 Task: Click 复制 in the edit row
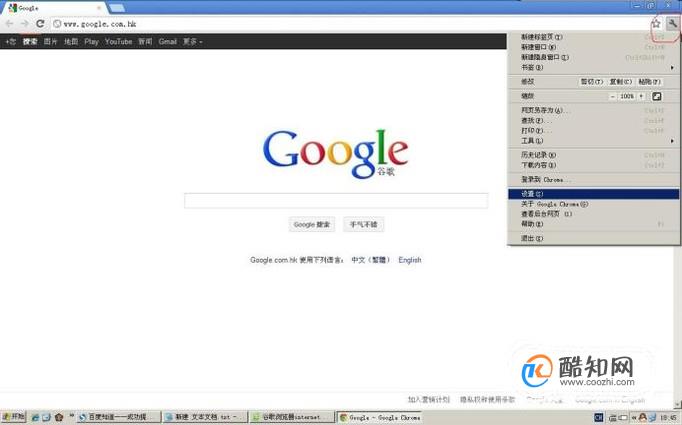[x=620, y=82]
